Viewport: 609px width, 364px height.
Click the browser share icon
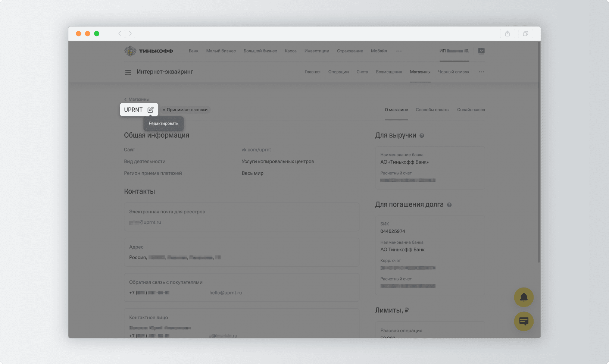pyautogui.click(x=507, y=34)
